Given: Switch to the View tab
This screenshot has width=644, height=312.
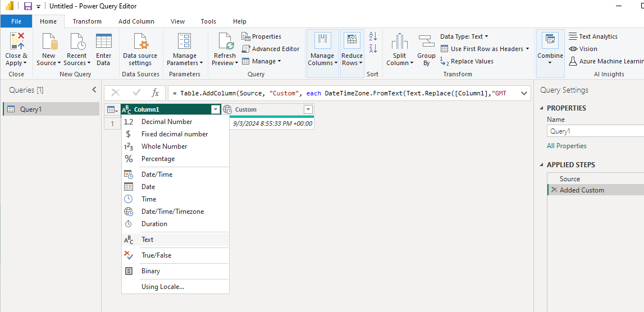Looking at the screenshot, I should (x=177, y=21).
